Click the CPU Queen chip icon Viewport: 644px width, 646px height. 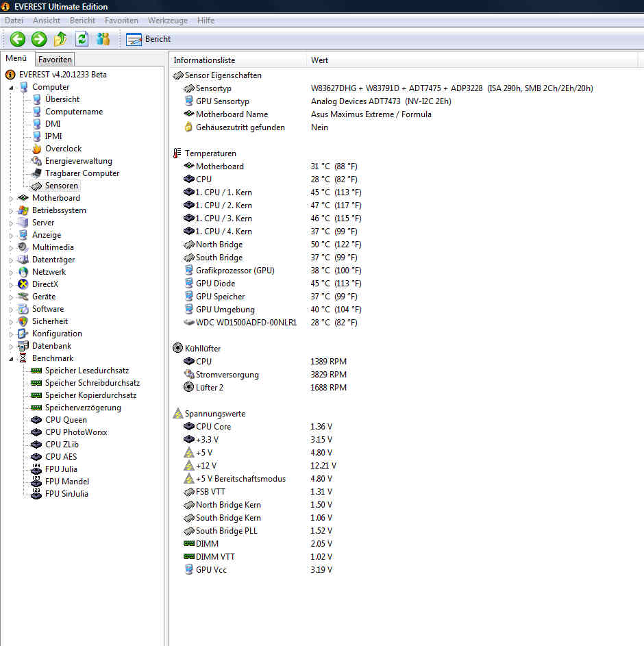36,420
